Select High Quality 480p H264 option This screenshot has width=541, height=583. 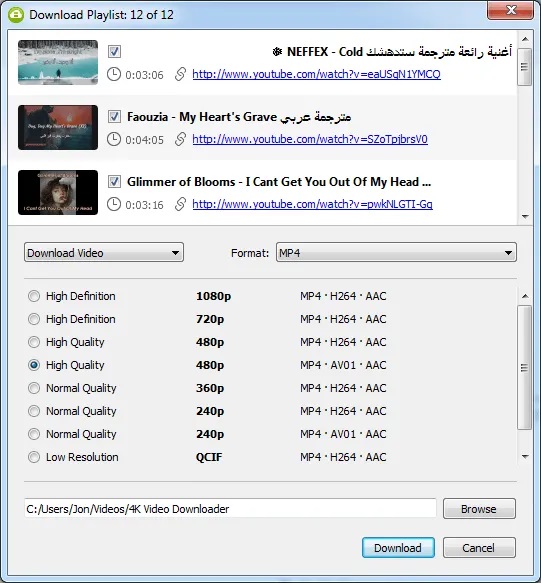(x=34, y=342)
